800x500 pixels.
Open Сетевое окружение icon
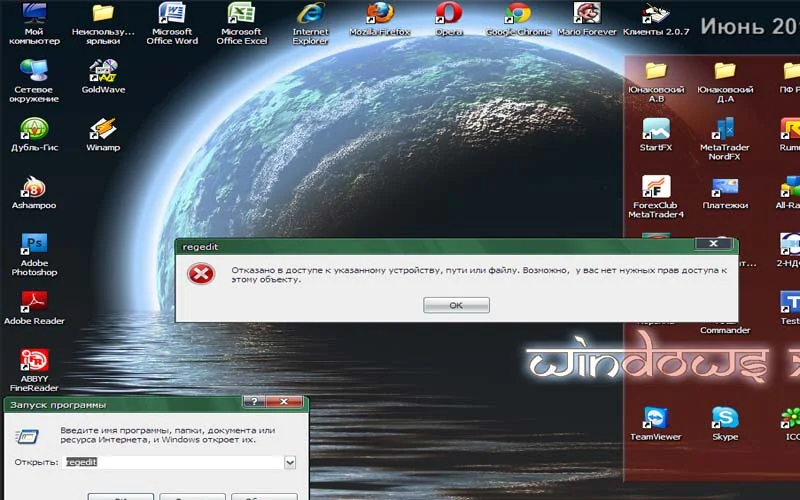tap(34, 81)
